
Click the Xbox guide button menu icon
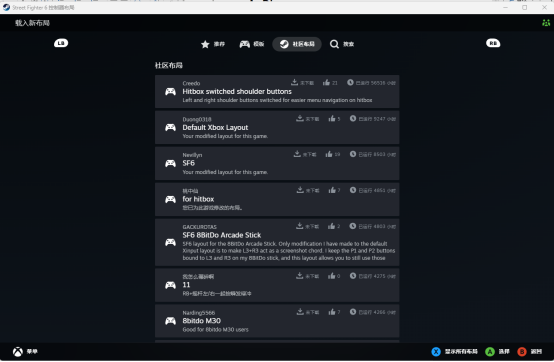(x=18, y=351)
